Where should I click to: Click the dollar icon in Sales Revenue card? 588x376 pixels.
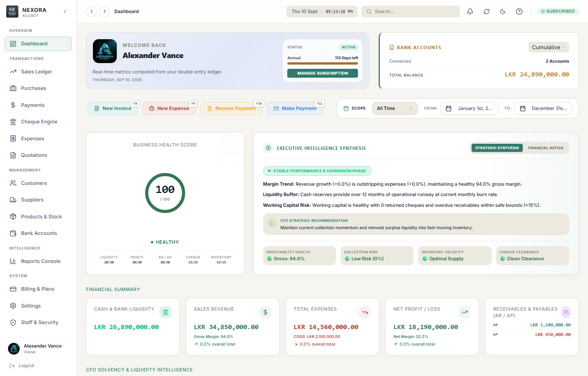point(265,312)
